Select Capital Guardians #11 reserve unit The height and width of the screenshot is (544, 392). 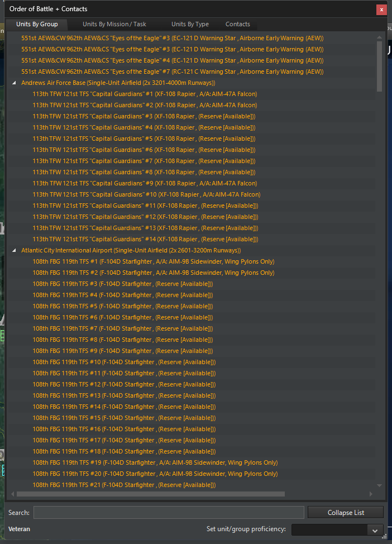[145, 206]
